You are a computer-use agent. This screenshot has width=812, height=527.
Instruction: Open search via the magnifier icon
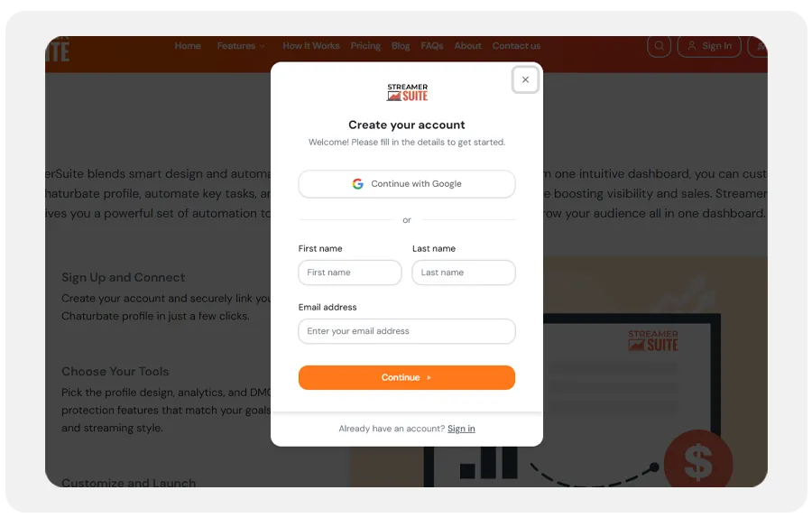pos(659,46)
